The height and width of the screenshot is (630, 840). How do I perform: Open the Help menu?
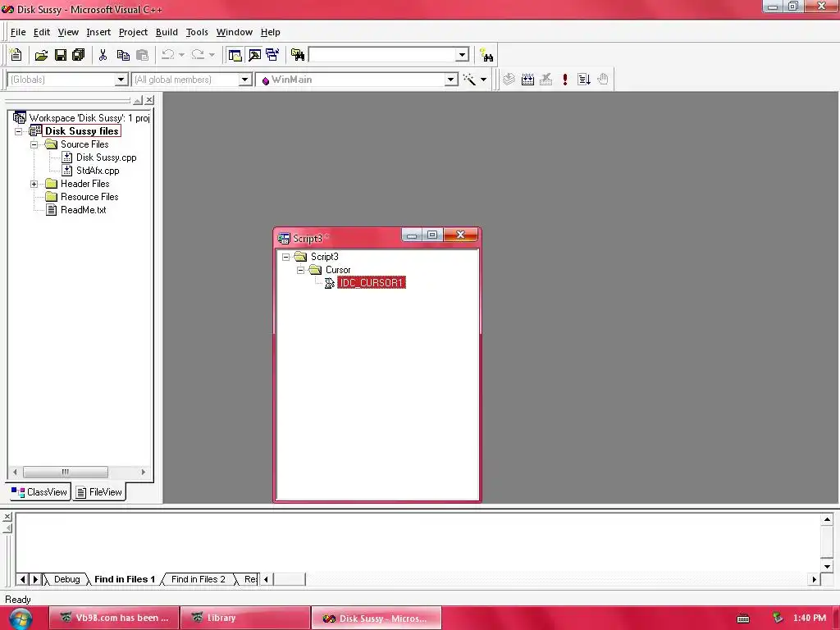pyautogui.click(x=271, y=32)
